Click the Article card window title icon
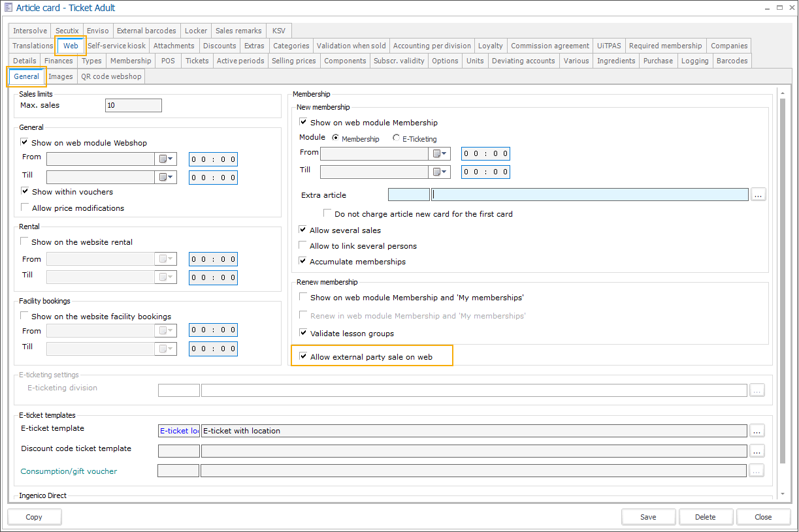 point(8,8)
